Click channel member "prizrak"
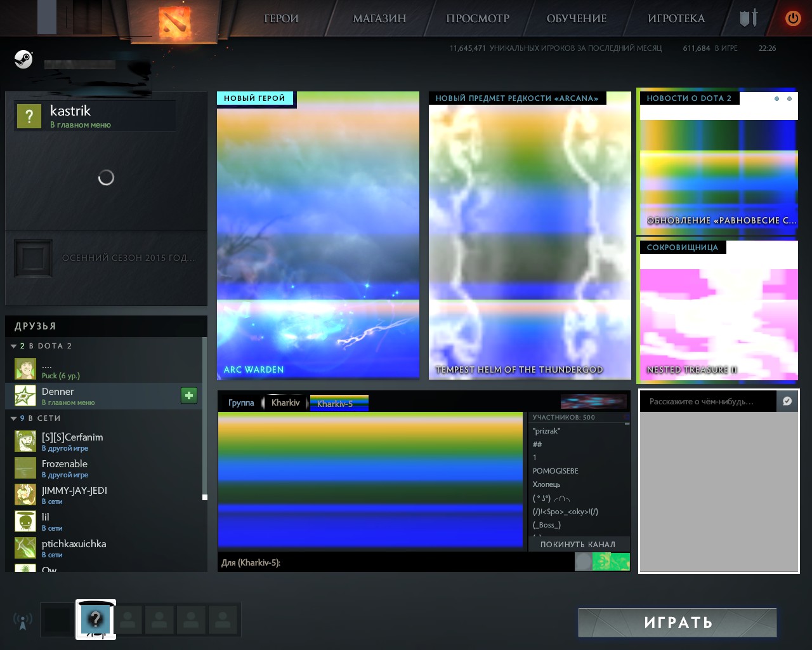812x650 pixels. click(x=546, y=431)
